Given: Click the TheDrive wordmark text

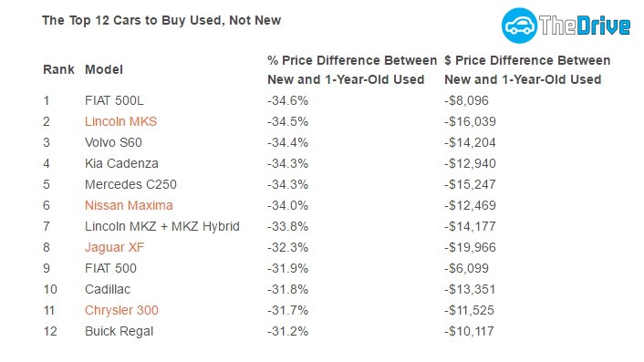Looking at the screenshot, I should [x=585, y=26].
